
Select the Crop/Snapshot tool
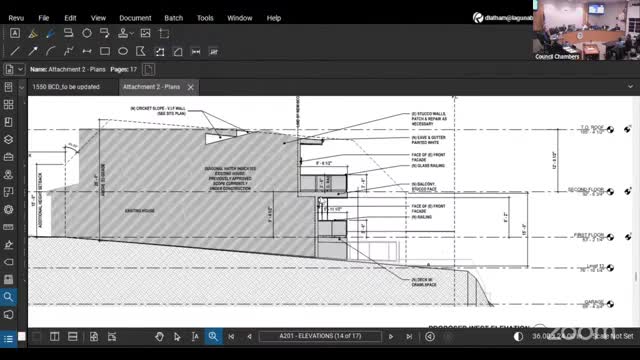pos(164,33)
